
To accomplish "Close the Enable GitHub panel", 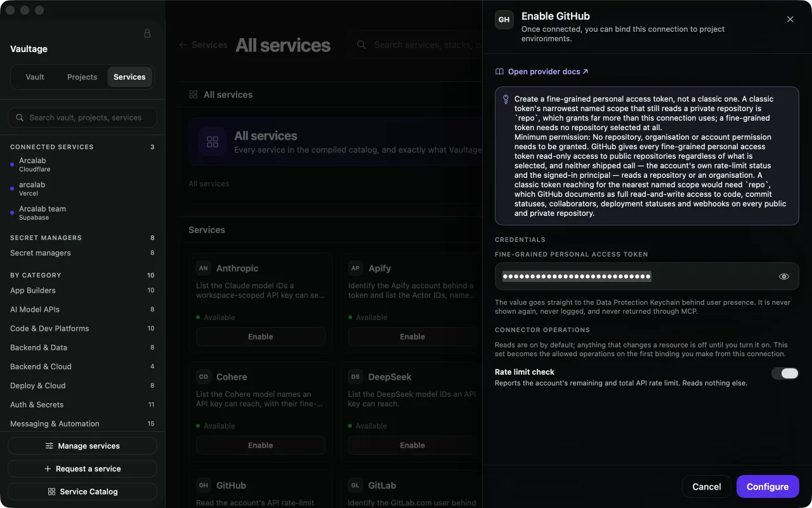I will (790, 20).
